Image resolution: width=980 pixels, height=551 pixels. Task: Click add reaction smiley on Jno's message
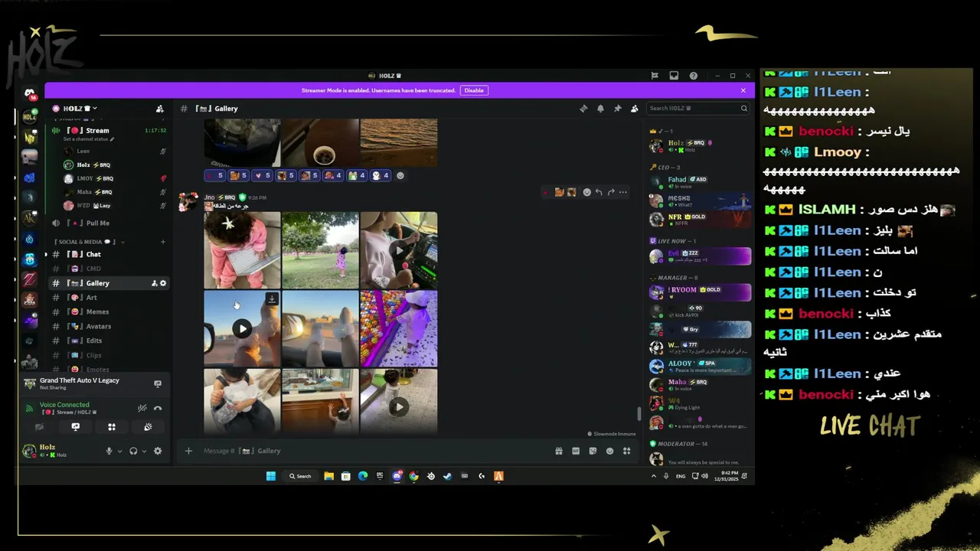[586, 192]
